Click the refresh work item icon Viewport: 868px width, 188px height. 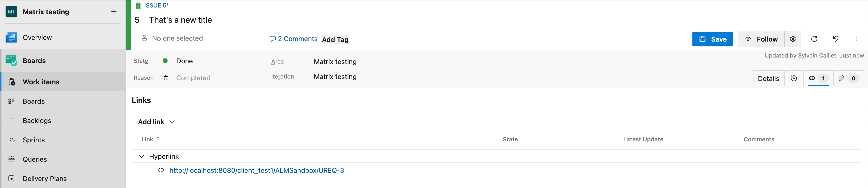(x=814, y=39)
